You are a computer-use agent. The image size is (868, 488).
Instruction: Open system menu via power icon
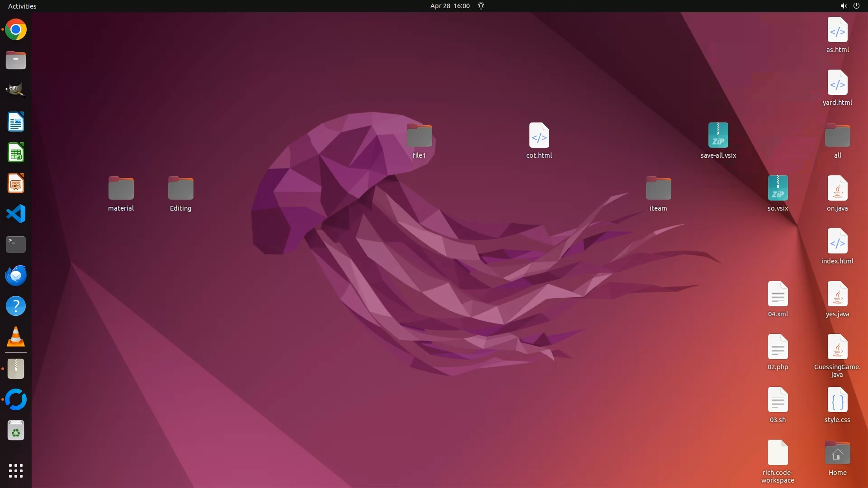[x=856, y=6]
